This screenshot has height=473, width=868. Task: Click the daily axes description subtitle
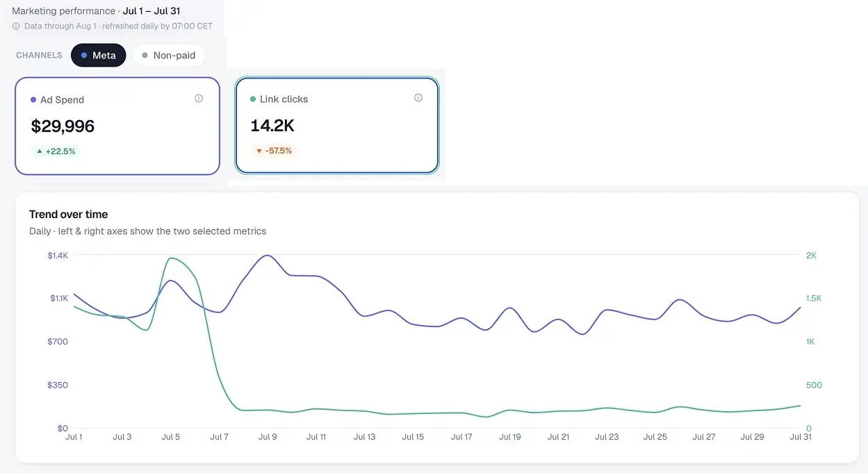[148, 231]
